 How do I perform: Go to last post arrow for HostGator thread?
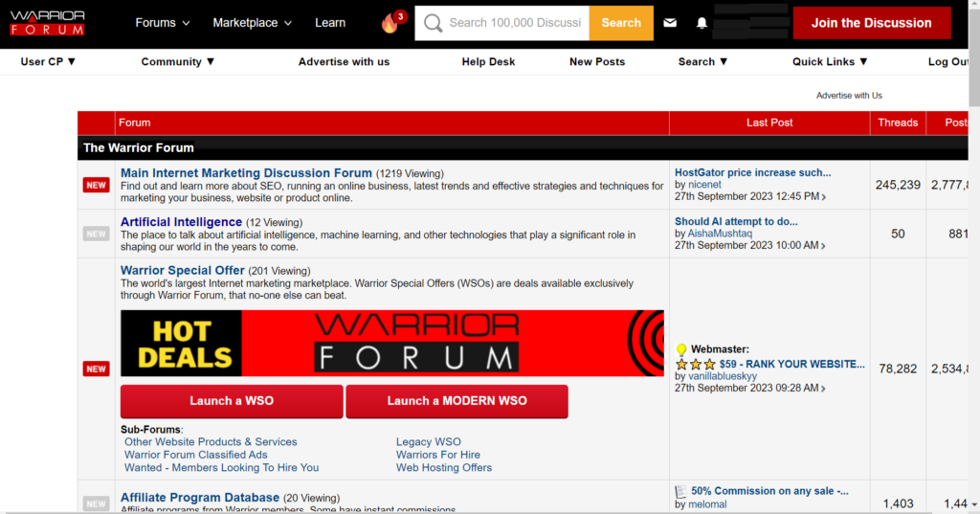pyautogui.click(x=824, y=197)
